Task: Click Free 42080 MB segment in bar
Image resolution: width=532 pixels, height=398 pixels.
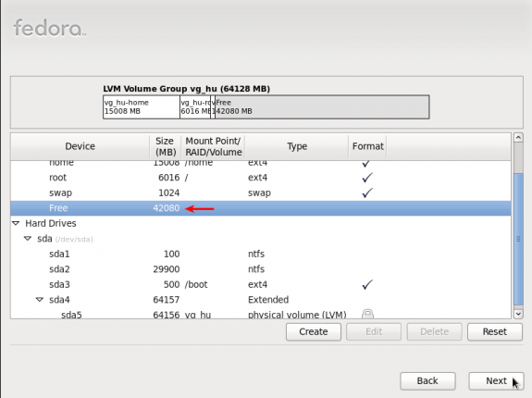Action: tap(322, 106)
